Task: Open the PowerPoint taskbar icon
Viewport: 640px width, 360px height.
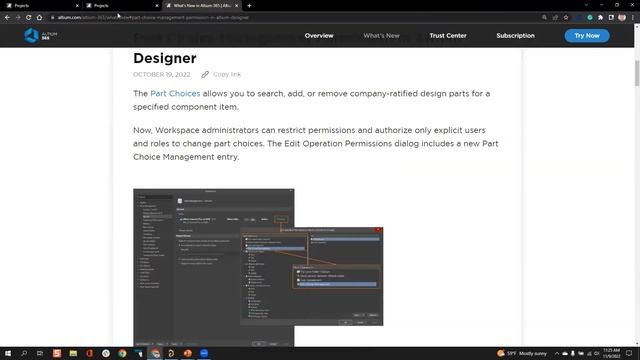Action: point(187,353)
